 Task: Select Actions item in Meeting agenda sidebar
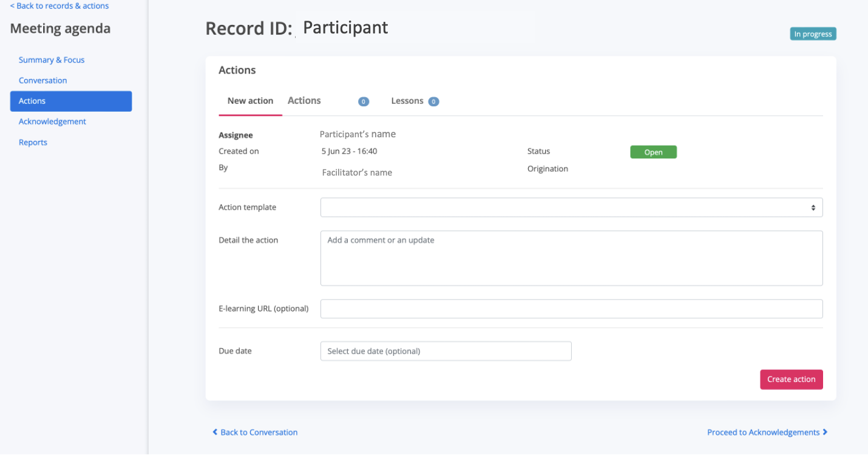71,101
